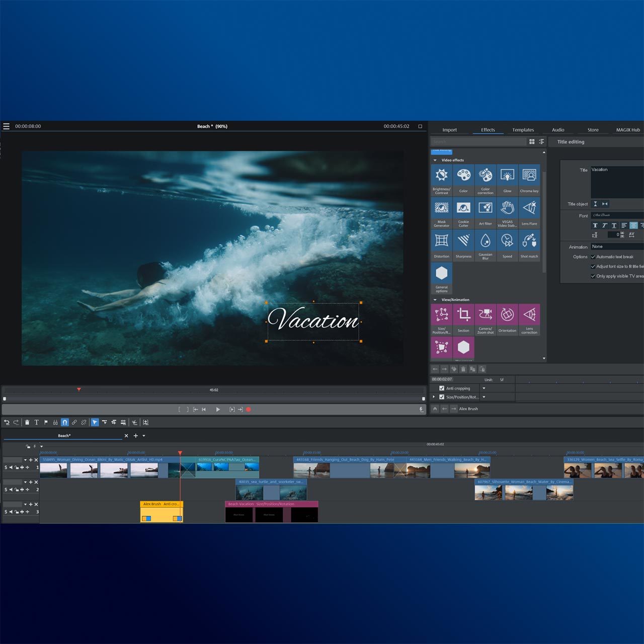
Task: Undo the last action
Action: coord(7,422)
